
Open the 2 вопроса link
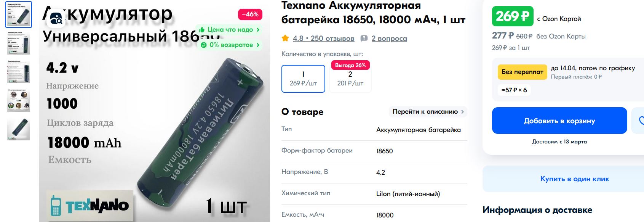tap(389, 38)
